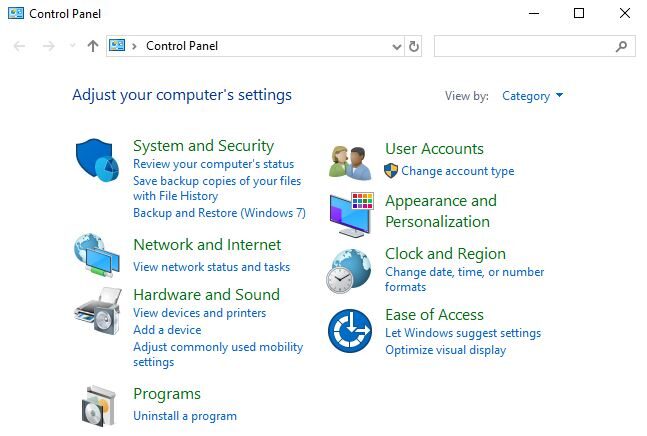The image size is (647, 436).
Task: Click View network status and tasks
Action: (211, 267)
